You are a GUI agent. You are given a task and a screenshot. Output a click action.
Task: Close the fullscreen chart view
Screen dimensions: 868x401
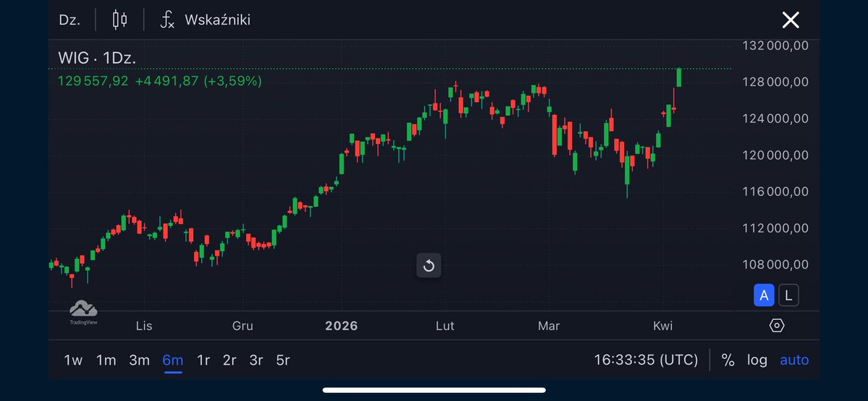click(791, 20)
